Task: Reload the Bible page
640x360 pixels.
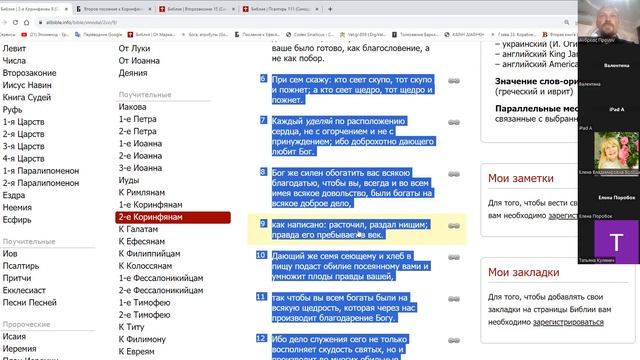Action: click(x=15, y=22)
